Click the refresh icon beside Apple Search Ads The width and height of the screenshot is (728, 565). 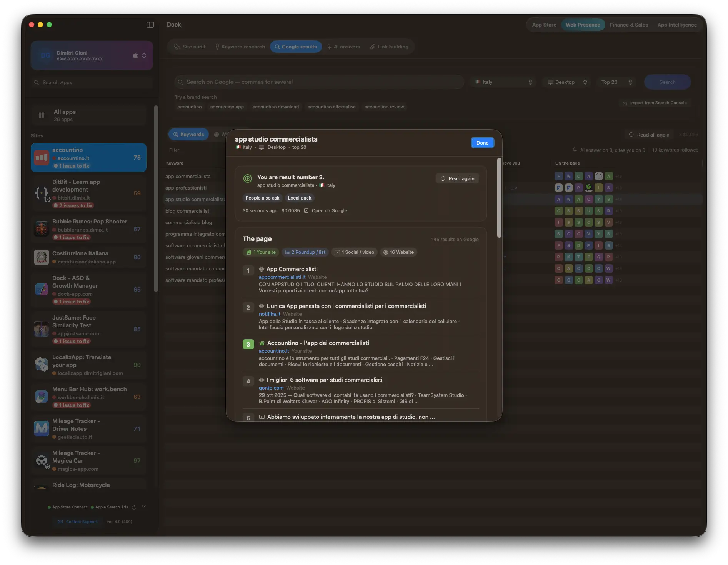pyautogui.click(x=134, y=507)
